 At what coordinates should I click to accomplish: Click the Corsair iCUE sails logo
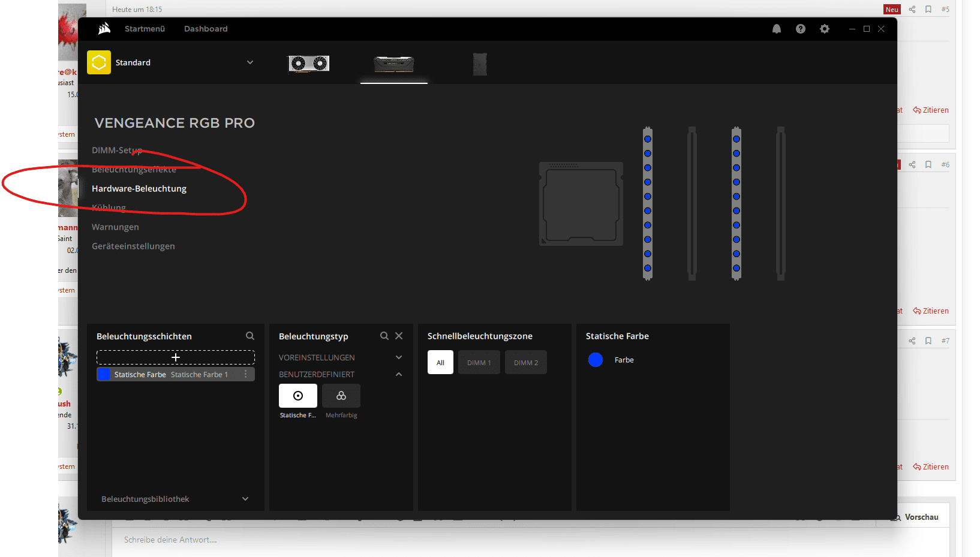pyautogui.click(x=104, y=28)
